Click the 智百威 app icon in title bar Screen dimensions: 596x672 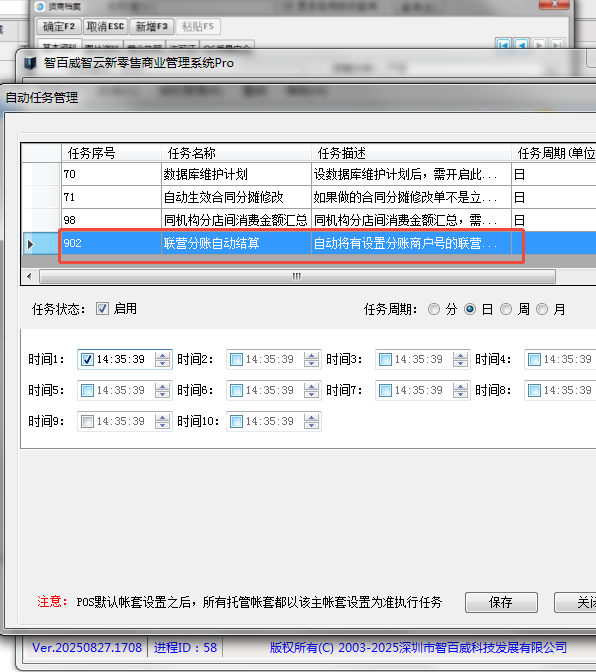30,63
